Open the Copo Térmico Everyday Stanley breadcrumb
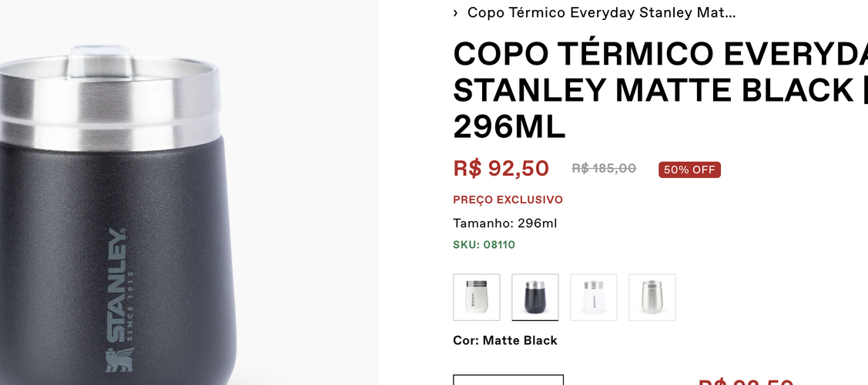 click(x=602, y=13)
